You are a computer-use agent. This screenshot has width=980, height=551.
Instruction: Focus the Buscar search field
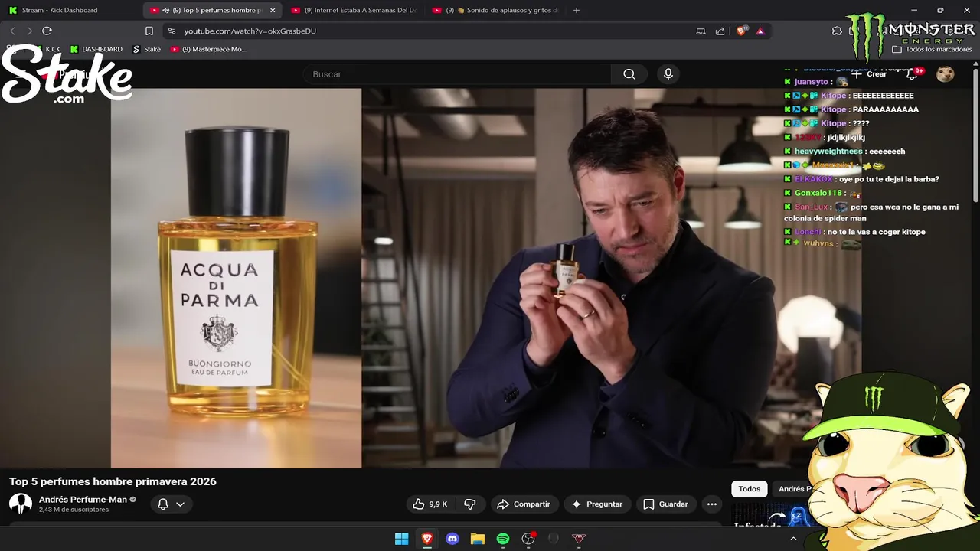pos(457,74)
